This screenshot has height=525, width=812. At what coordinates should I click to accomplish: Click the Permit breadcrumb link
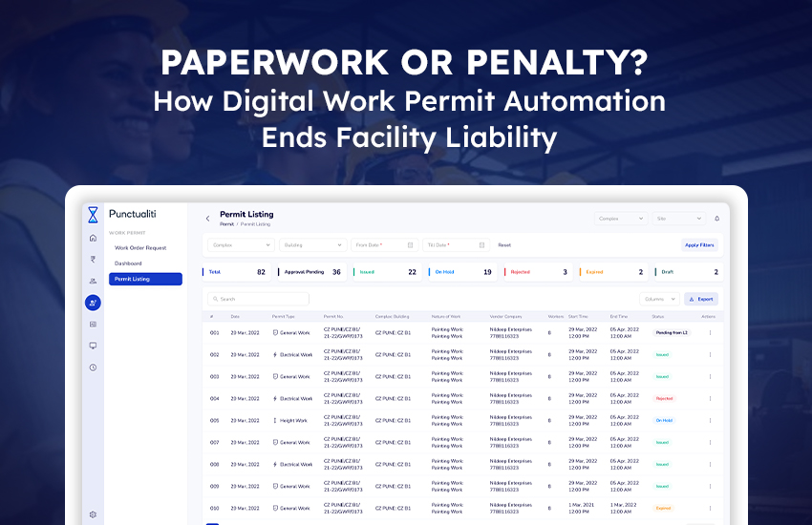coord(226,224)
